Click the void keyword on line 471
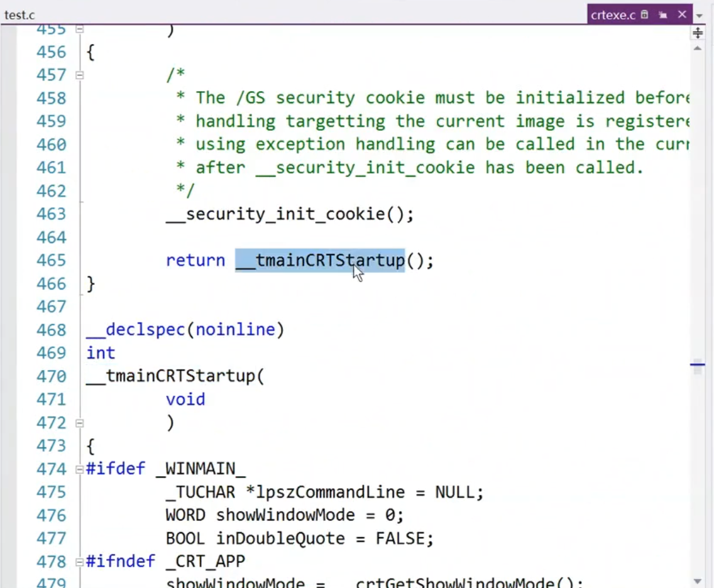This screenshot has width=714, height=588. (185, 400)
